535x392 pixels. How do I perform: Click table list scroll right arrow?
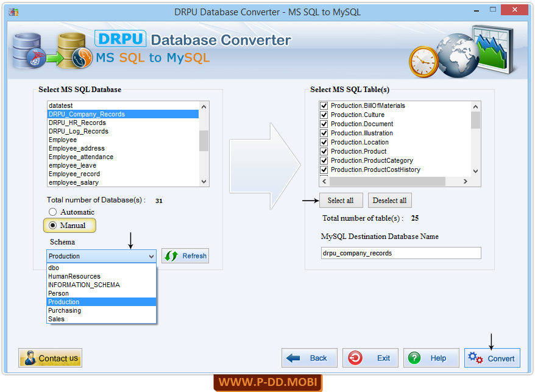[466, 181]
